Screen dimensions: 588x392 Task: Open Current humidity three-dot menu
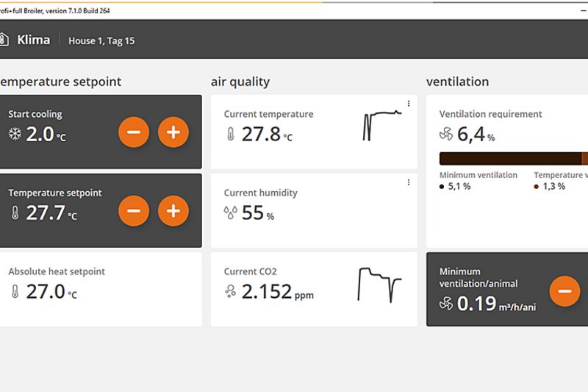409,182
